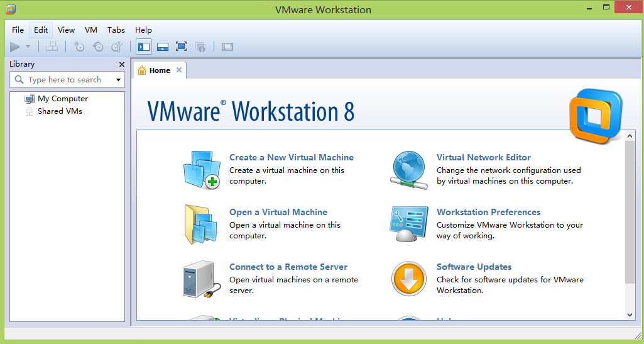Viewport: 644px width, 344px height.
Task: Click Workstation Preferences link
Action: [488, 212]
